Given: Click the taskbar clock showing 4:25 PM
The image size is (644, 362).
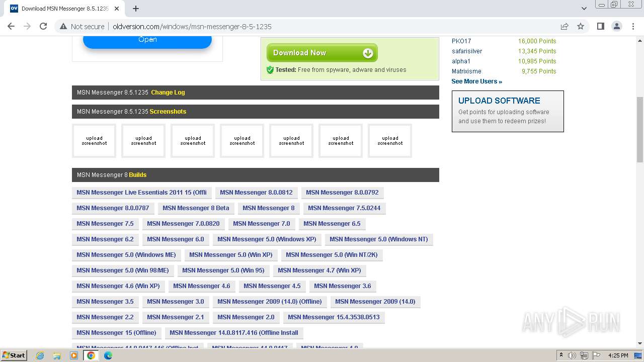Looking at the screenshot, I should pos(618,355).
